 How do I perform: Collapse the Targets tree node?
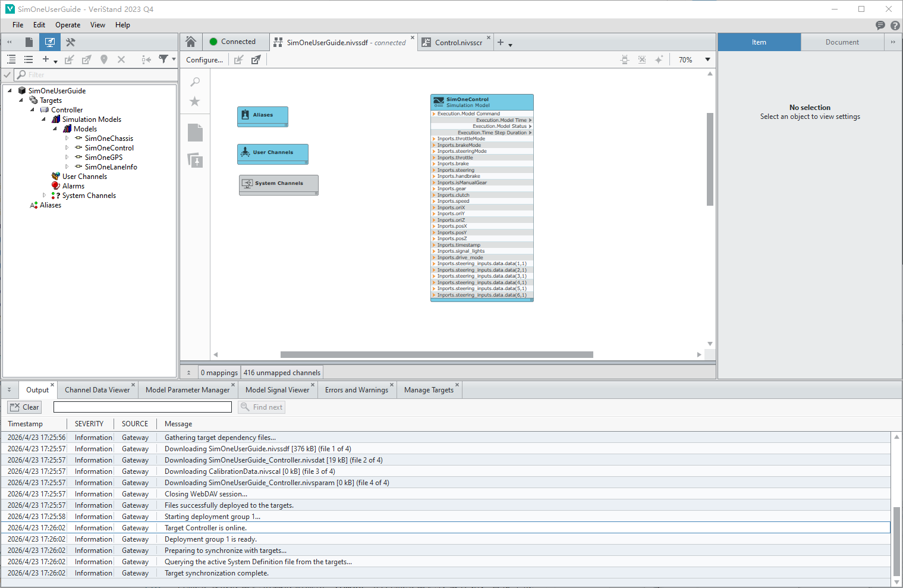[x=21, y=100]
